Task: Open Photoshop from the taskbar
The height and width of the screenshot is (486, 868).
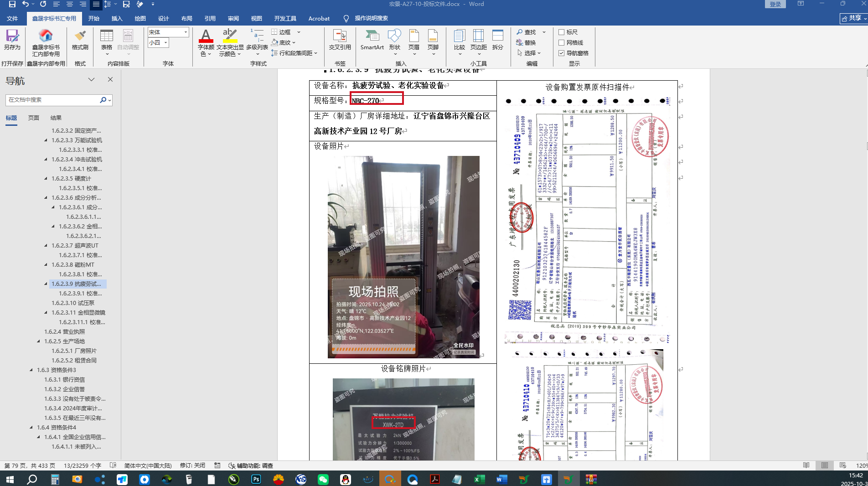Action: 256,479
